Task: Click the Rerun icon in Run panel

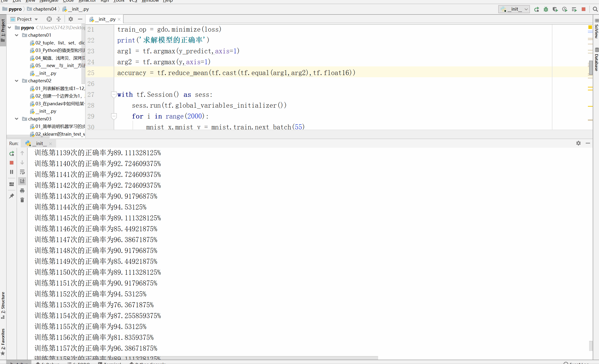Action: pyautogui.click(x=11, y=153)
